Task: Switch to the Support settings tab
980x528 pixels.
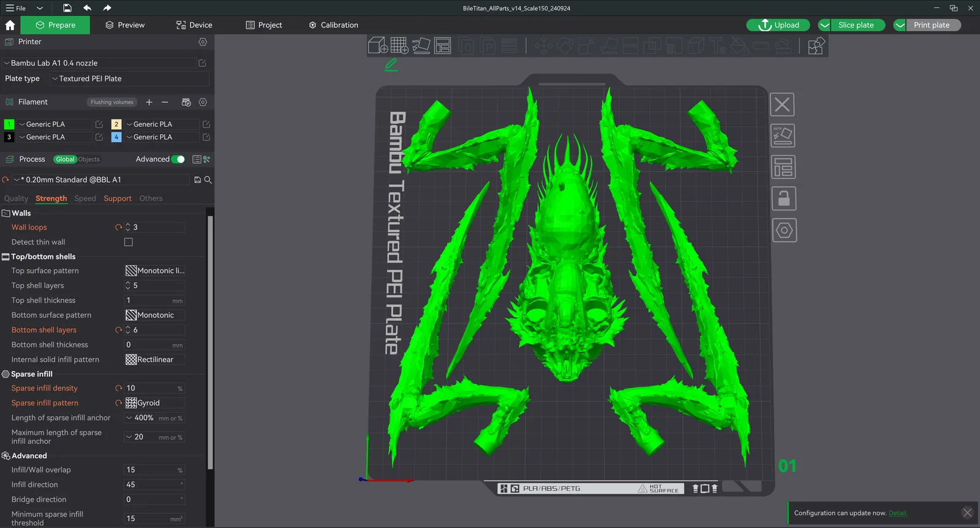Action: (x=118, y=198)
